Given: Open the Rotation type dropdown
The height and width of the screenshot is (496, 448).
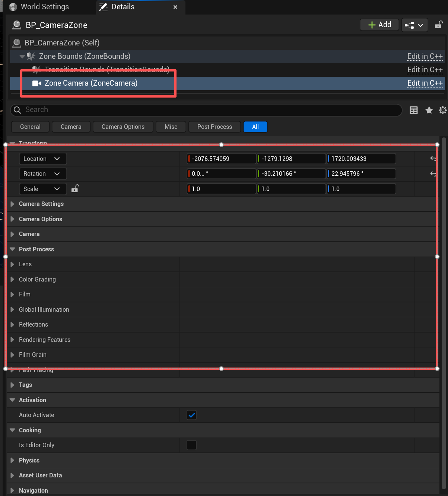Looking at the screenshot, I should (42, 174).
